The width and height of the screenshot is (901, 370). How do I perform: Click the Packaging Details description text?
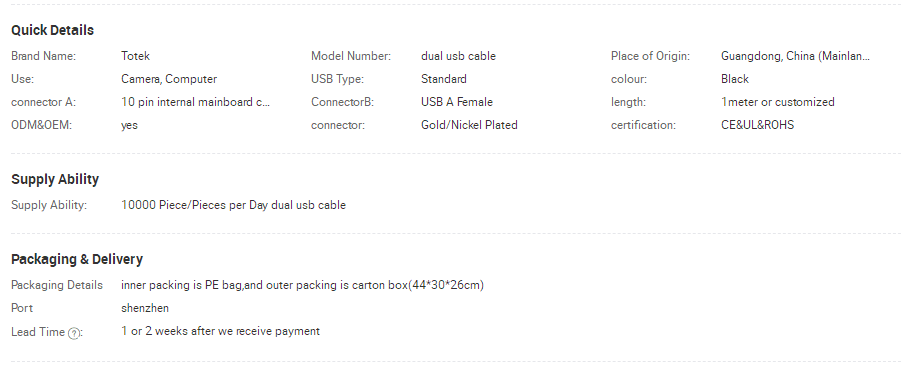click(302, 285)
